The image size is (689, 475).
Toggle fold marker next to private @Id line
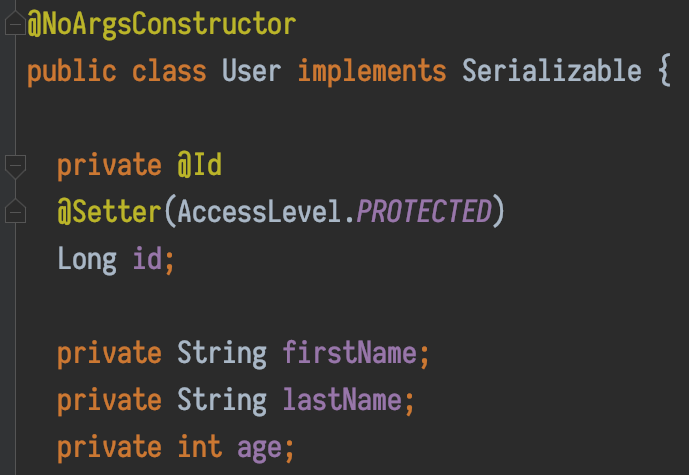point(14,164)
